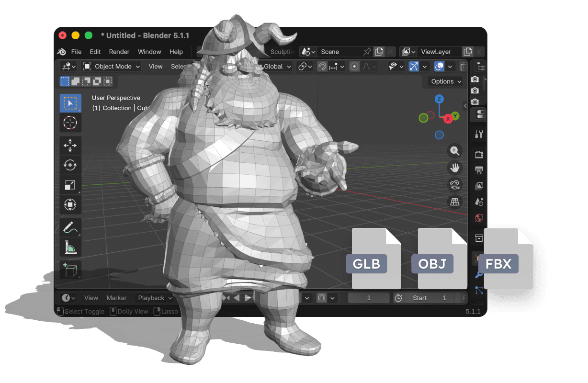Select the Measure ruler tool
This screenshot has height=383, width=588.
tap(70, 247)
